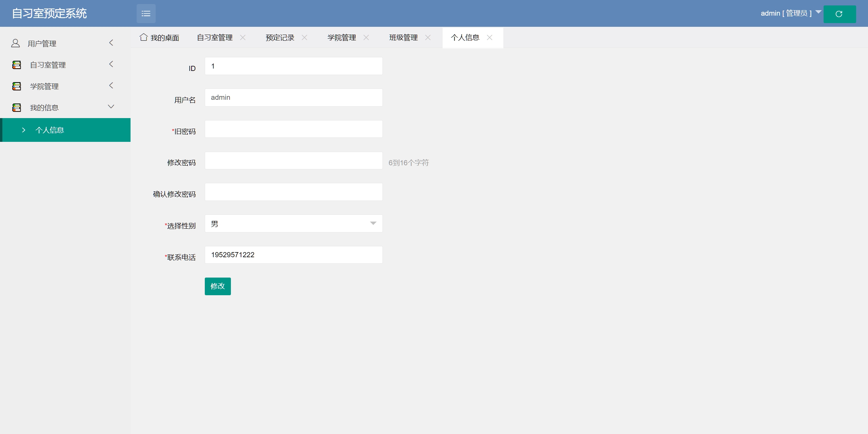Expand the 用户管理 sidebar chevron
The height and width of the screenshot is (434, 868).
(111, 43)
